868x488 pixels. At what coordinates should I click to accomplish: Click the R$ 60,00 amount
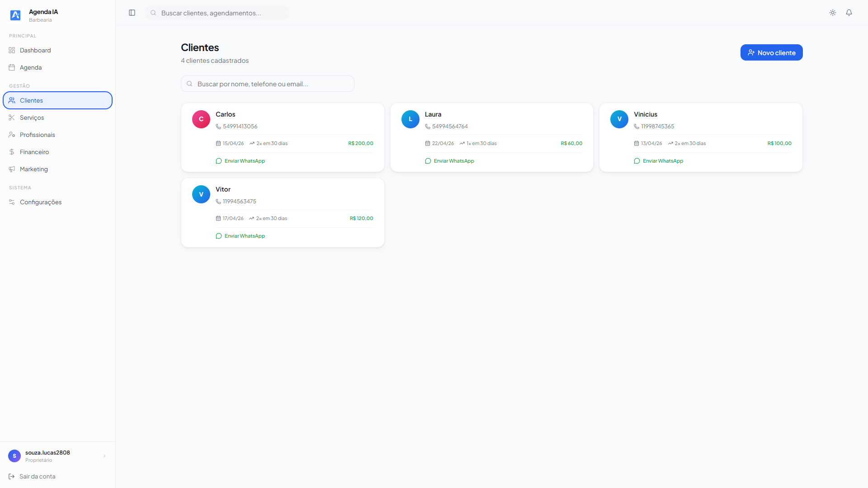pyautogui.click(x=571, y=143)
